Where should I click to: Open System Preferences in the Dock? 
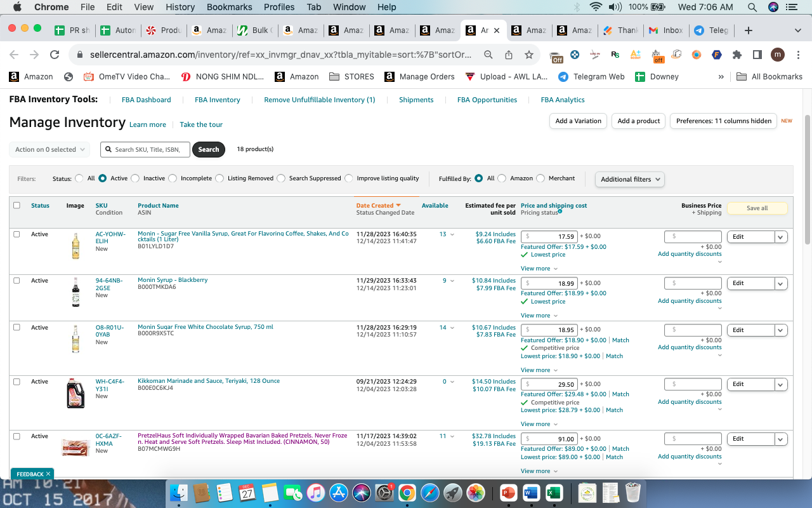coord(384,492)
